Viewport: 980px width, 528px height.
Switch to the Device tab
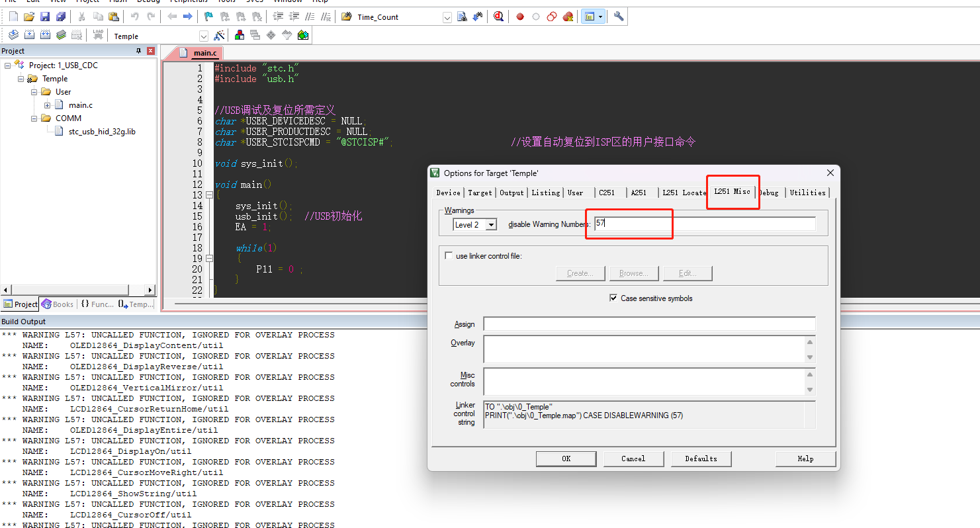pos(448,193)
